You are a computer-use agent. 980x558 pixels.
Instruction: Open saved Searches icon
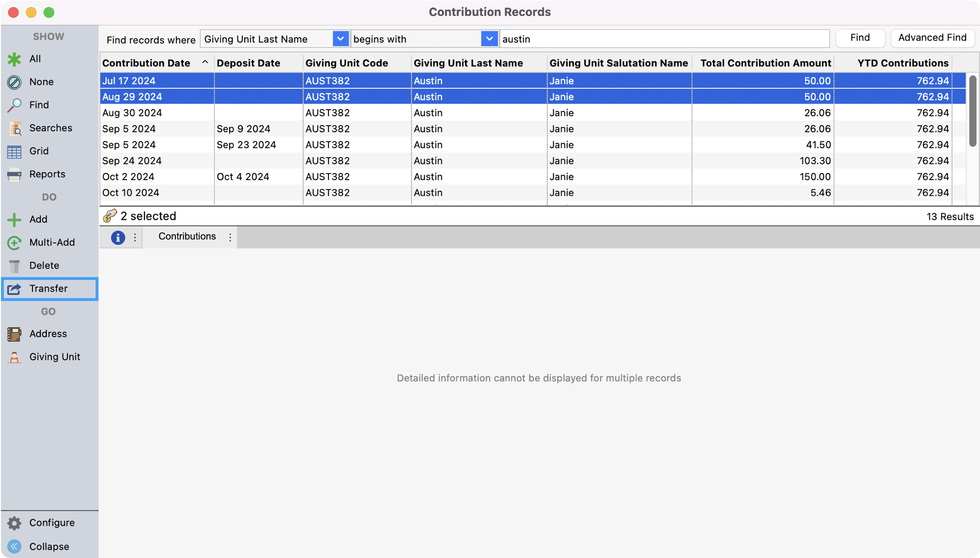(x=14, y=128)
